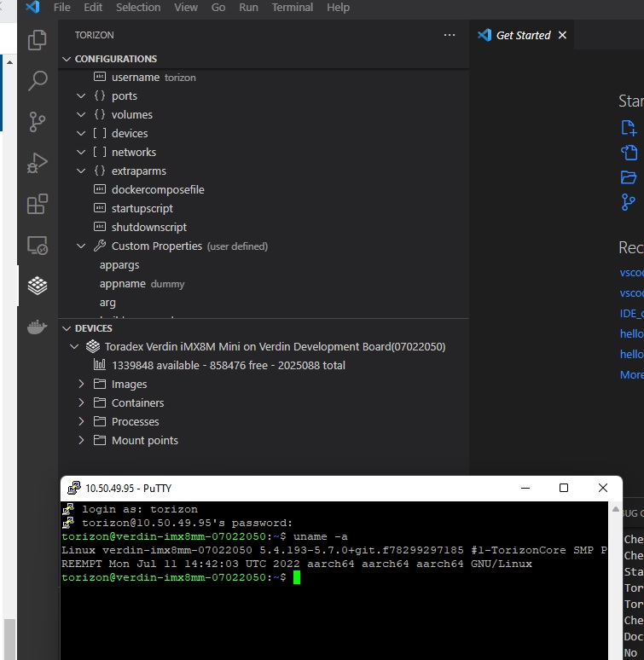644x660 pixels.
Task: Collapse the DEVICES section
Action: click(66, 328)
